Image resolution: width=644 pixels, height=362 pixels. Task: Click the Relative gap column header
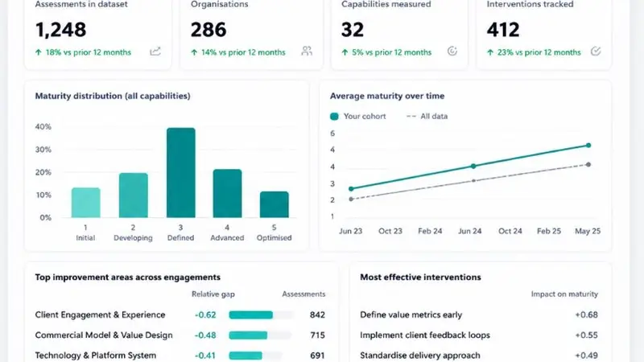click(x=213, y=294)
